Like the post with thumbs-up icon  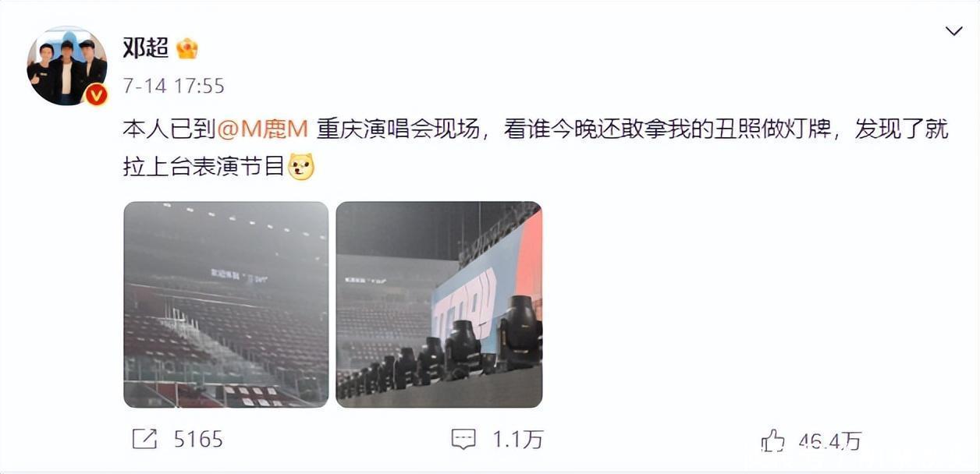tap(772, 440)
